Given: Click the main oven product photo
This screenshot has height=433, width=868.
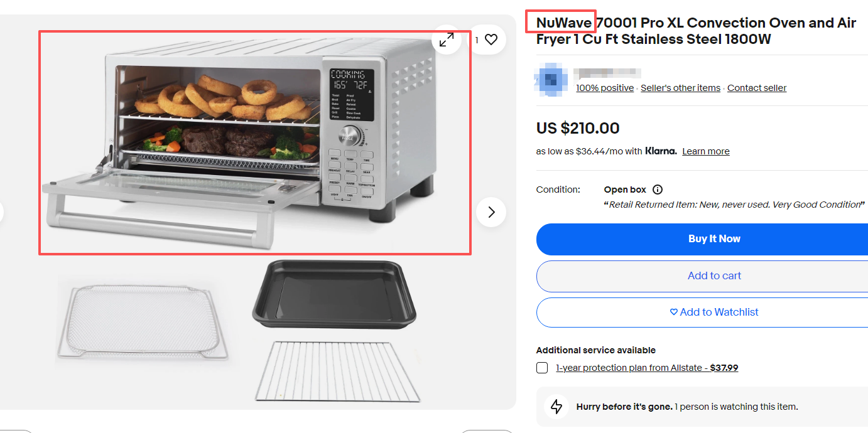Looking at the screenshot, I should (255, 143).
